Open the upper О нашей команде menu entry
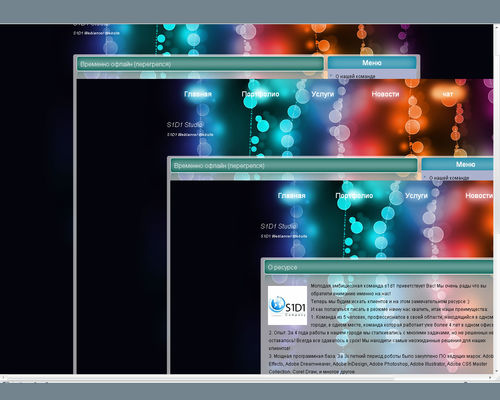The height and width of the screenshot is (400, 500). [x=355, y=76]
